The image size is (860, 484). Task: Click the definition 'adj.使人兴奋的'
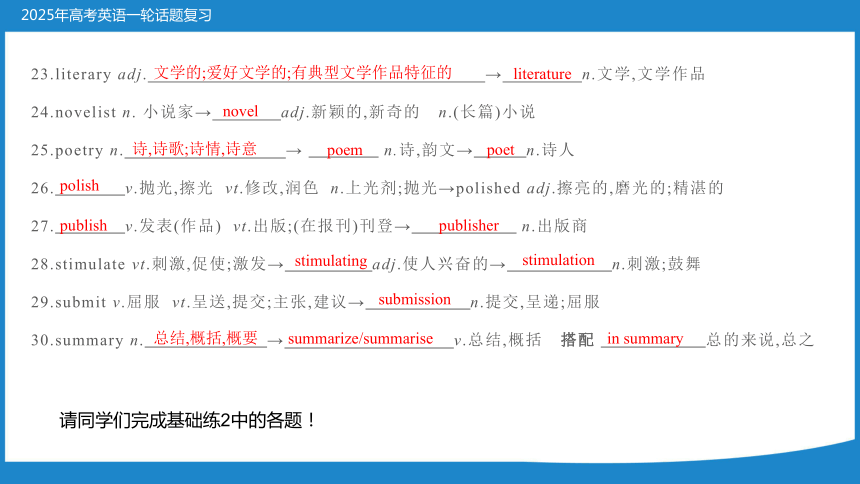click(x=431, y=264)
